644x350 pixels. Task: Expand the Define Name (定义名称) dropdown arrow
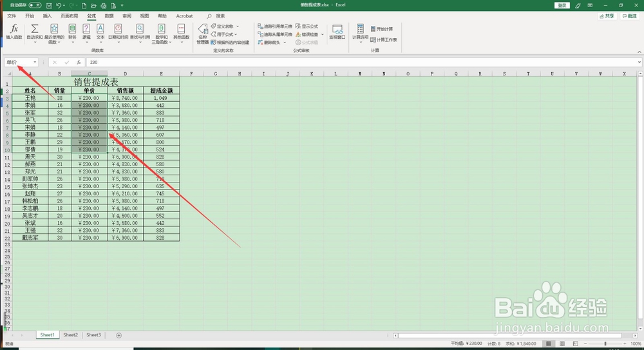click(238, 26)
